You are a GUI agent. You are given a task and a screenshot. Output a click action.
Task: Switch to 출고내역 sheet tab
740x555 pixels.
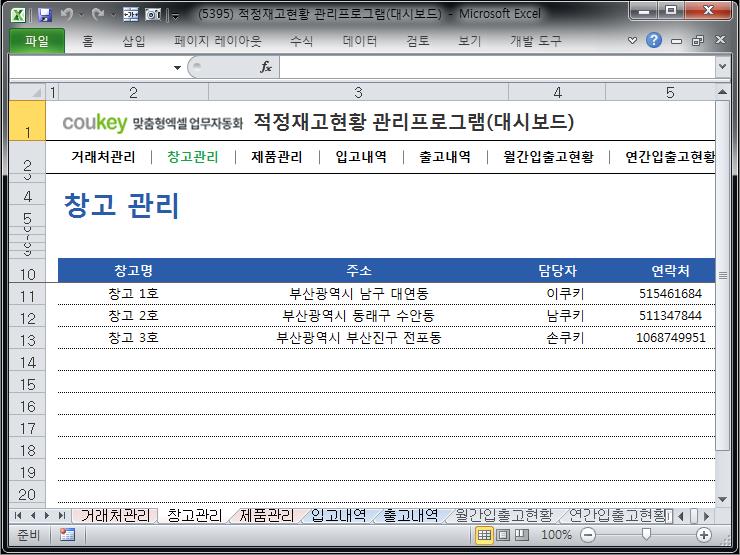411,516
